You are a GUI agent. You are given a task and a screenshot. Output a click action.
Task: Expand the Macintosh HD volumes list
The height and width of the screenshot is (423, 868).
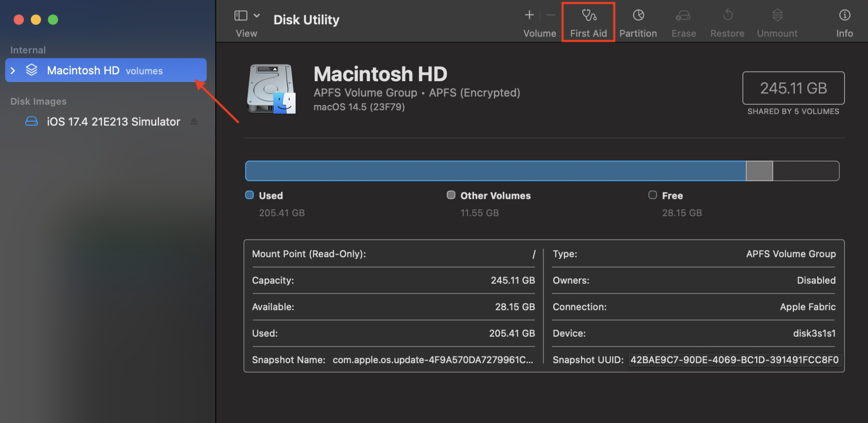coord(13,70)
